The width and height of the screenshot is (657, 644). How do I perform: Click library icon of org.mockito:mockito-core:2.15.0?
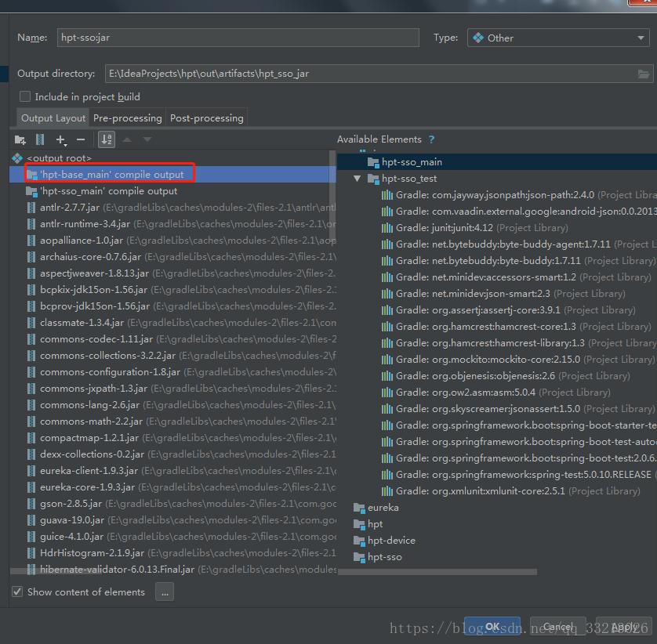coord(387,360)
